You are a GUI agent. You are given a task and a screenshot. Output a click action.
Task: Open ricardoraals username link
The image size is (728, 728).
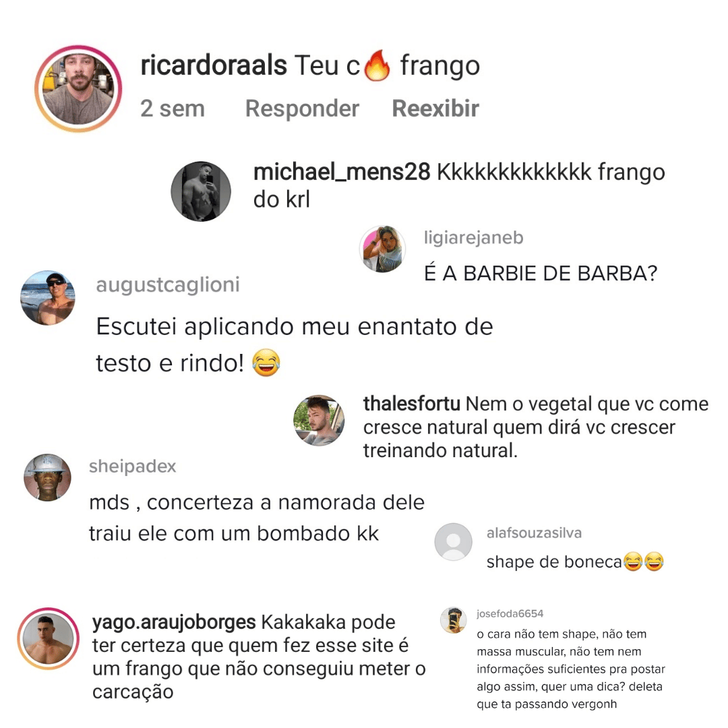click(214, 65)
